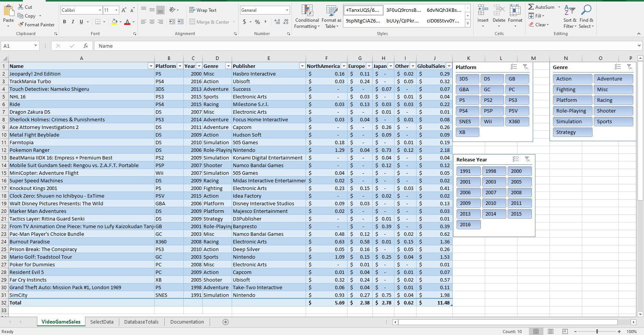Center text horizontally in cell
This screenshot has width=644, height=335.
(x=152, y=22)
